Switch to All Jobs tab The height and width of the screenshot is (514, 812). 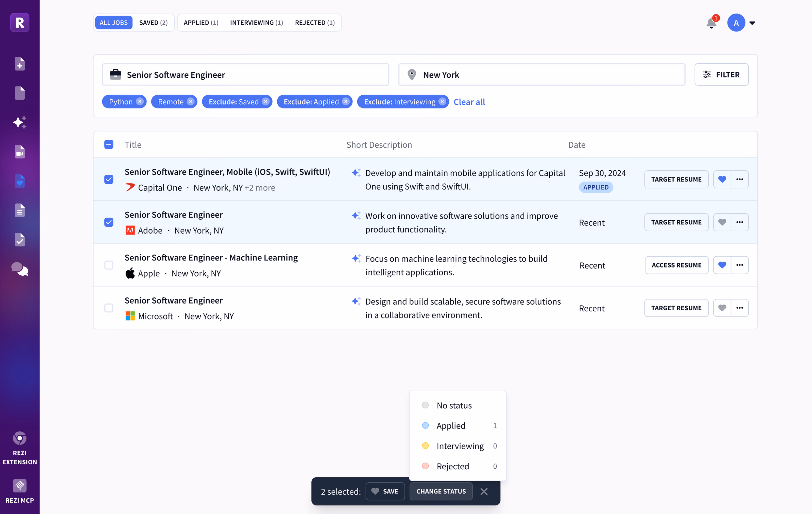click(114, 23)
